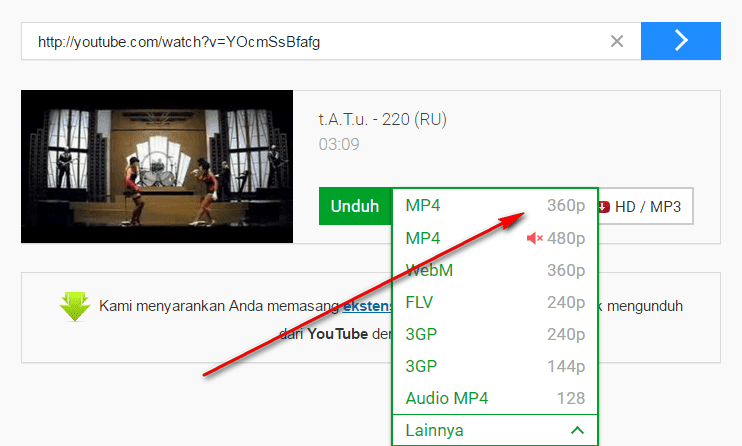Image resolution: width=742 pixels, height=446 pixels.
Task: Clear the URL field with the X icon
Action: (x=617, y=41)
